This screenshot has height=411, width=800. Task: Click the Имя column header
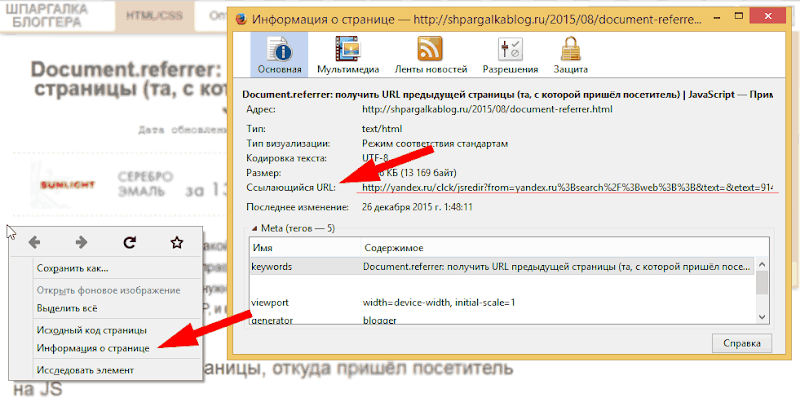click(305, 248)
